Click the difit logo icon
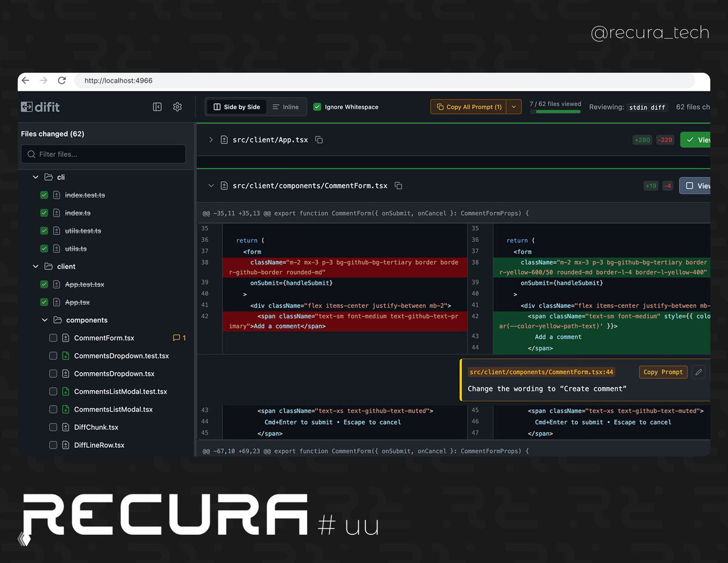Screen dimensions: 728x563 (27, 107)
